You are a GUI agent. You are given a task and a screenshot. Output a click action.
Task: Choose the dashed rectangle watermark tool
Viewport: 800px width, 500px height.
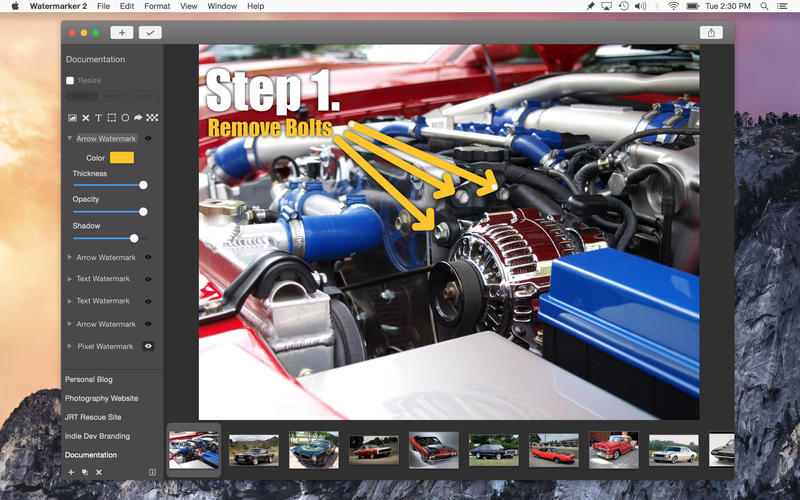pos(112,118)
